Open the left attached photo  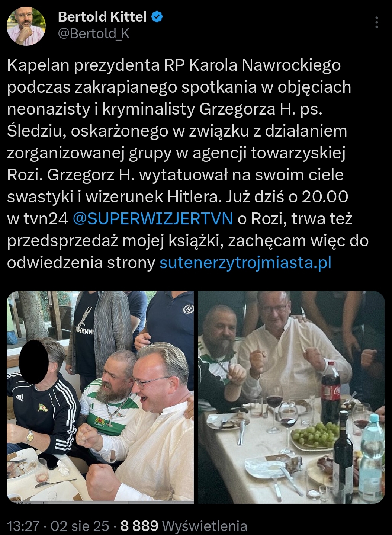[x=100, y=397]
